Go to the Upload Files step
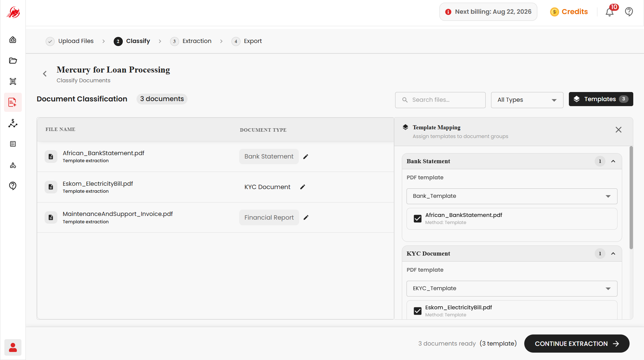The image size is (644, 360). pyautogui.click(x=70, y=41)
